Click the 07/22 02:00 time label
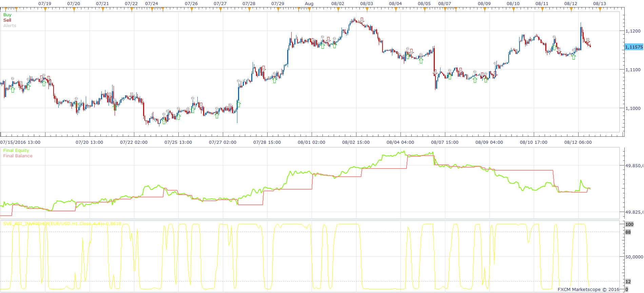This screenshot has width=644, height=293. [x=134, y=142]
